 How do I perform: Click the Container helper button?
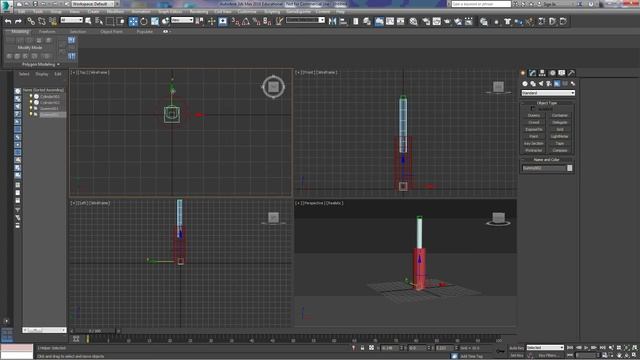(560, 116)
